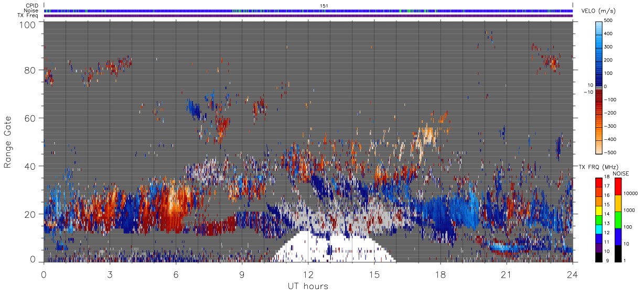Click the 12 label on TX FRQ legend
Screen dimensions: 644x297
(x=607, y=233)
